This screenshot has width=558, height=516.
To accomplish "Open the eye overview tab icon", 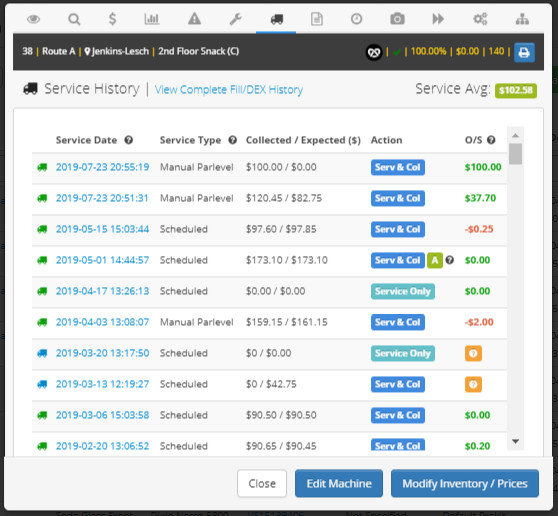I will click(x=33, y=19).
